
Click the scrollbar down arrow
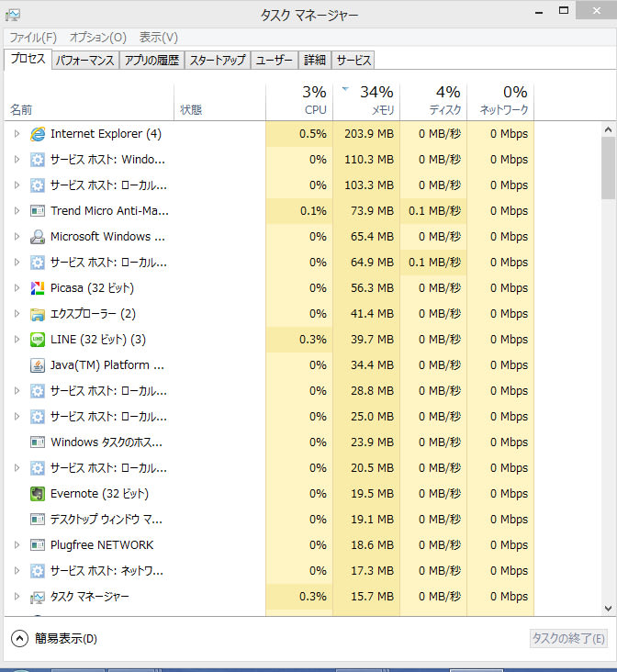[608, 609]
